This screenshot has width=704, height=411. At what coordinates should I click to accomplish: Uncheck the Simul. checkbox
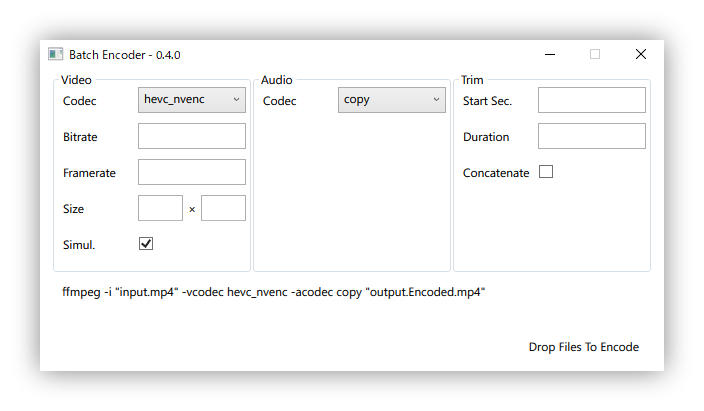(146, 243)
